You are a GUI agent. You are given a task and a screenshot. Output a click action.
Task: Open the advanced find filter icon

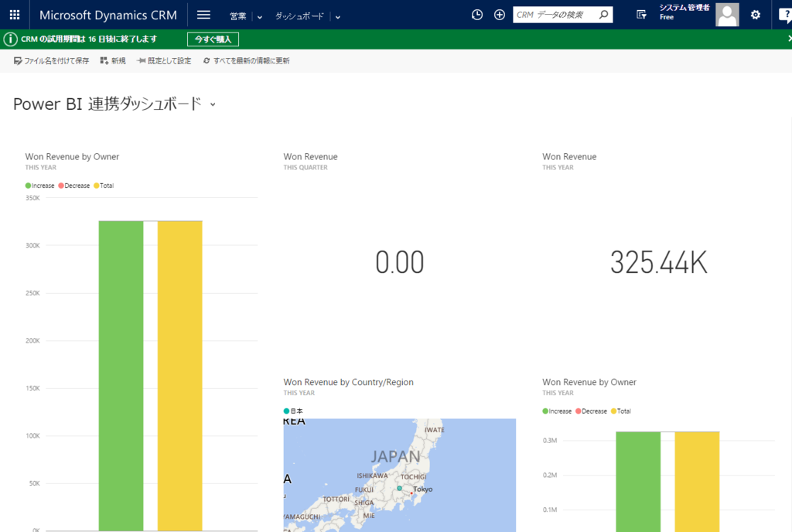(x=641, y=15)
